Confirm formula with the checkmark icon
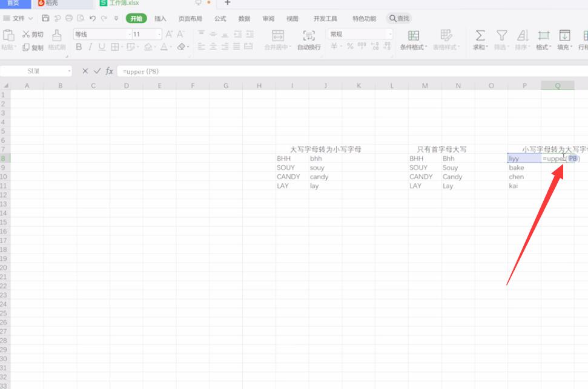Viewport: 588px width, 389px height. point(97,71)
